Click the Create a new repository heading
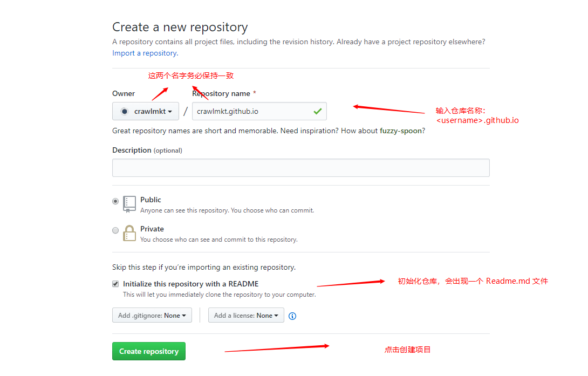Screen dimensions: 588x376 [180, 27]
